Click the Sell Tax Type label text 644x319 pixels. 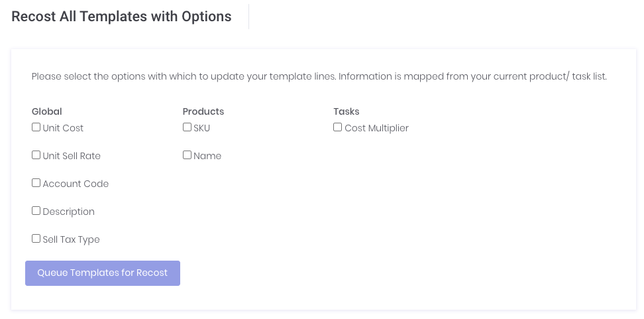click(71, 239)
